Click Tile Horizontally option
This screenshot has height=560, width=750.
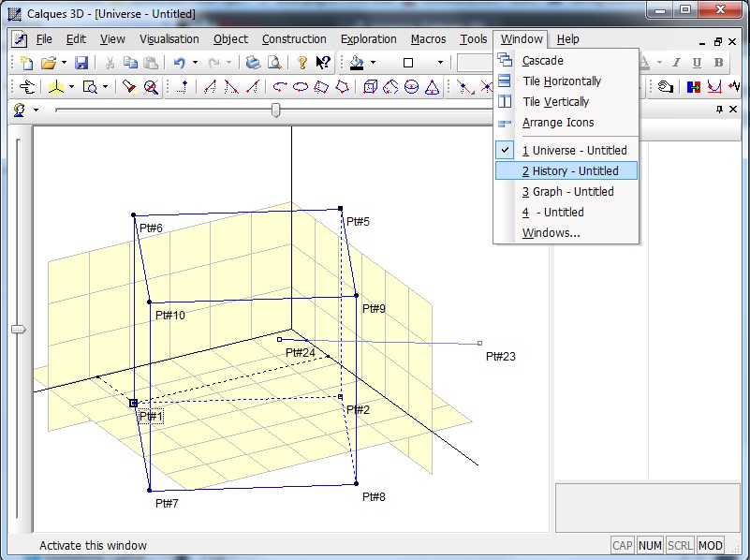[x=562, y=81]
